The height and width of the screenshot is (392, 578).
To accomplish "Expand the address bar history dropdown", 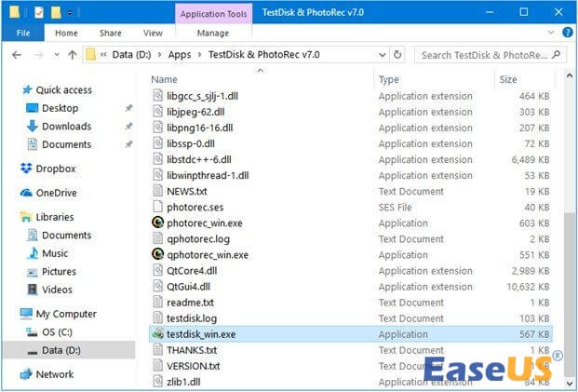I will [383, 55].
